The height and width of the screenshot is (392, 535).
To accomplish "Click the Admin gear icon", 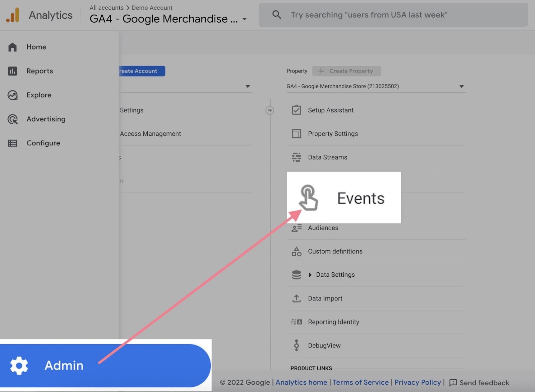I will point(19,365).
